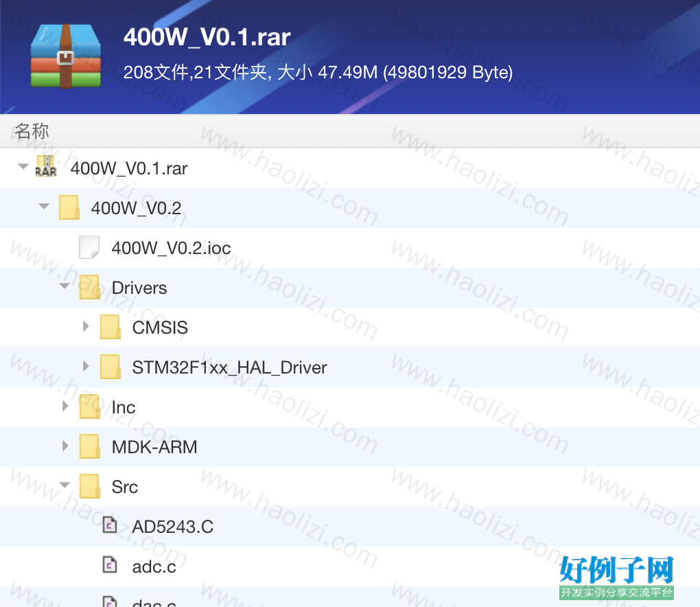Click the RAR file icon beside 400W_V0.1.rar row

pyautogui.click(x=46, y=167)
